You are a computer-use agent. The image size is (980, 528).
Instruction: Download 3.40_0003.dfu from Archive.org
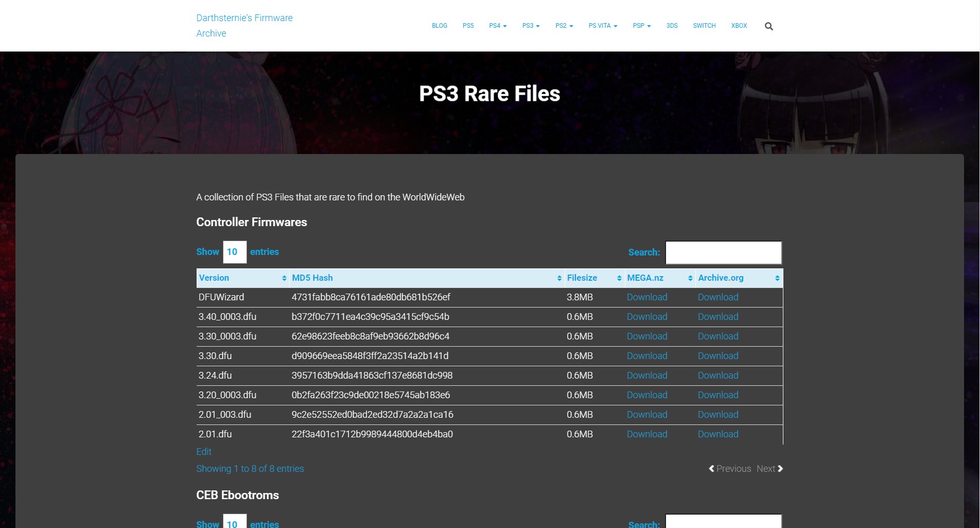(x=718, y=317)
